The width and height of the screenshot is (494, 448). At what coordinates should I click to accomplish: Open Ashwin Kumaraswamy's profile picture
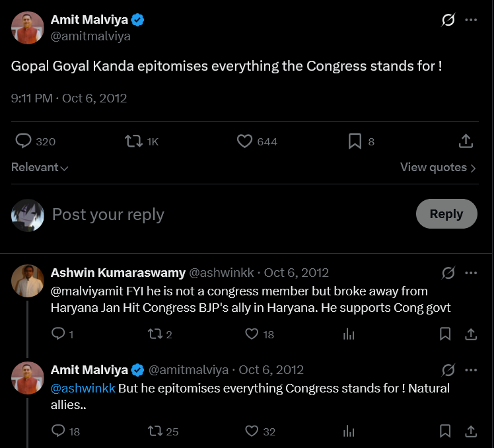coord(28,281)
